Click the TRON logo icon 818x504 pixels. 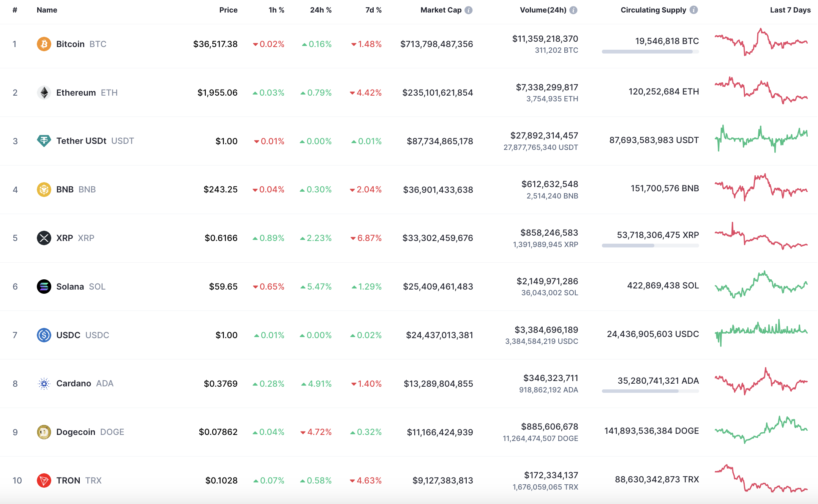click(x=44, y=480)
